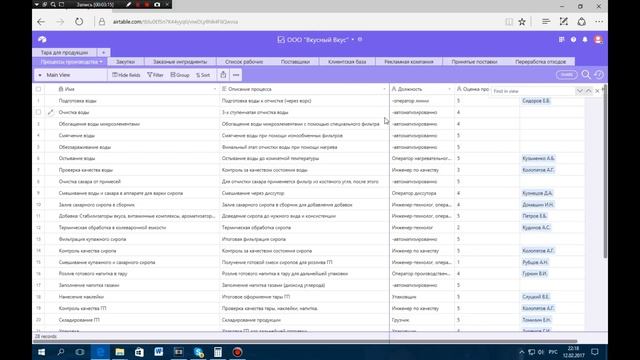Jump to previous match in find bar
The width and height of the screenshot is (640, 360).
pyautogui.click(x=589, y=91)
